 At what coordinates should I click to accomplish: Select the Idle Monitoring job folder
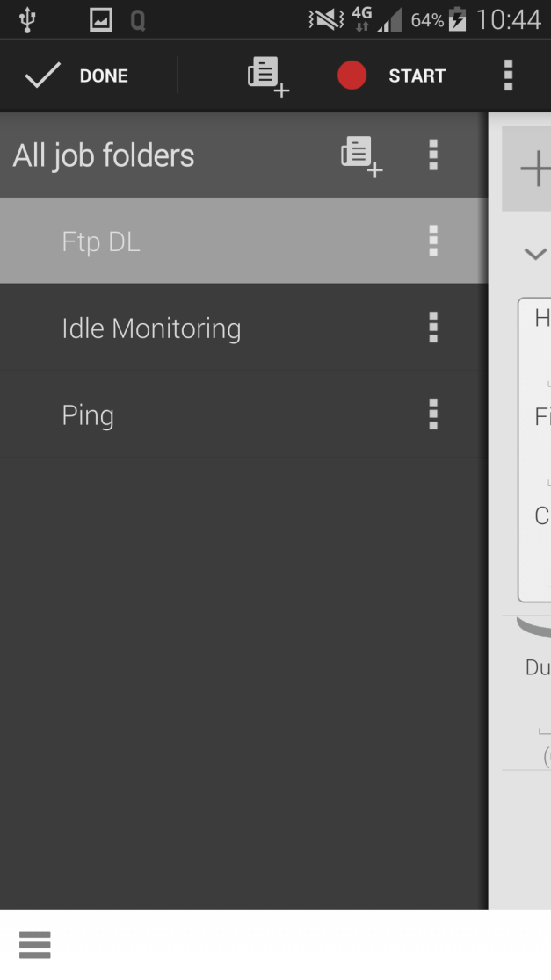[x=243, y=328]
